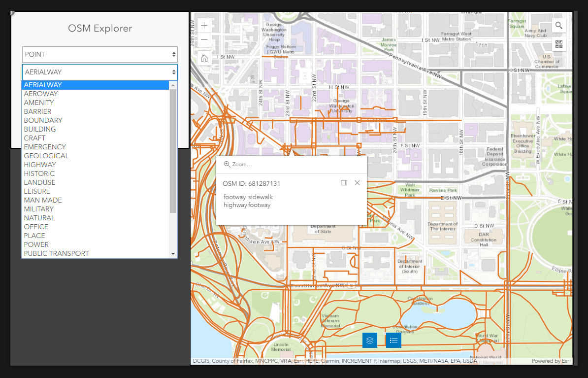Collapse the AERIALWAY category dropdown
Viewport: 588px width, 378px height.
click(100, 72)
